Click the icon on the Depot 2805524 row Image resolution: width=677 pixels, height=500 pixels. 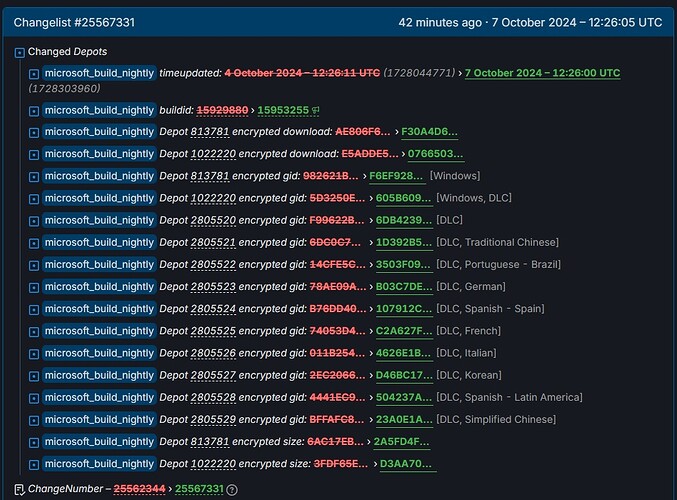click(x=34, y=310)
